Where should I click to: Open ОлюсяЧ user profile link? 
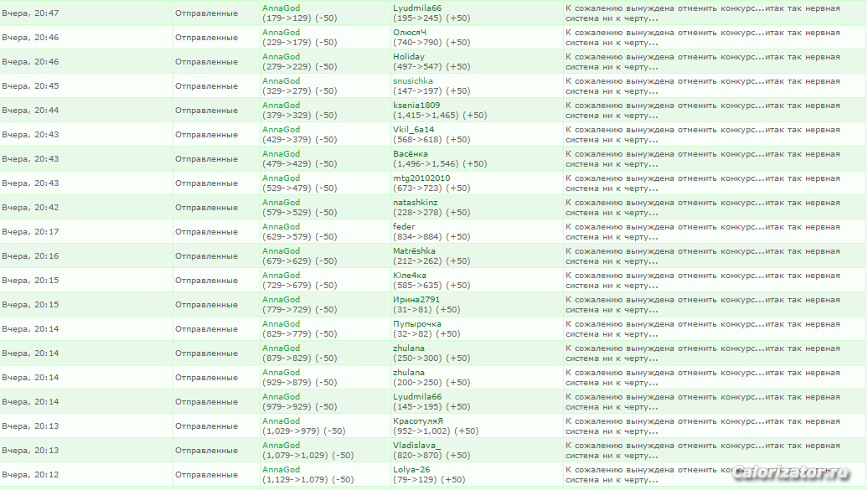coord(410,33)
